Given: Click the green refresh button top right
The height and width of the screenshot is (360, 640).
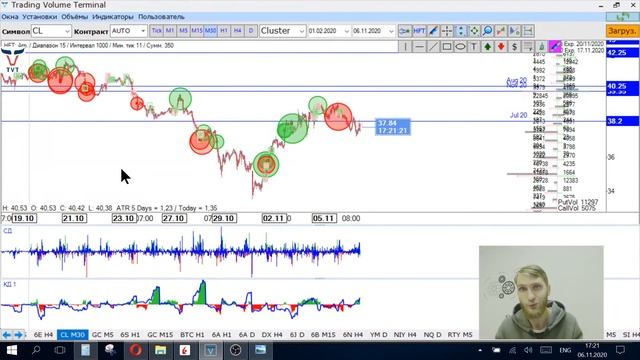Looking at the screenshot, I should click(x=622, y=17).
